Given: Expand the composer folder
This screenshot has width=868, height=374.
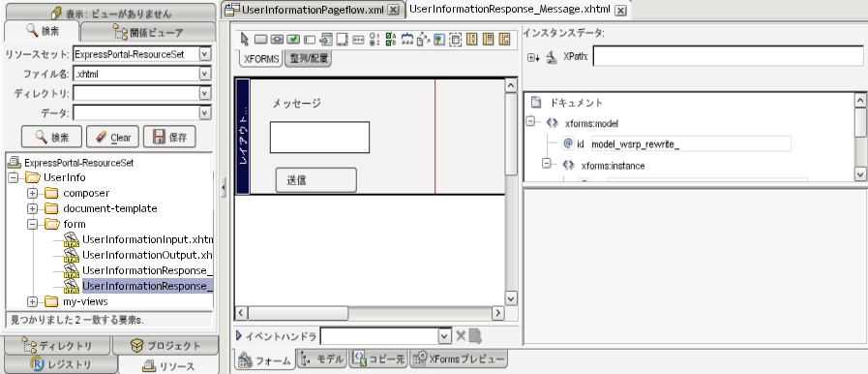Looking at the screenshot, I should 32,194.
